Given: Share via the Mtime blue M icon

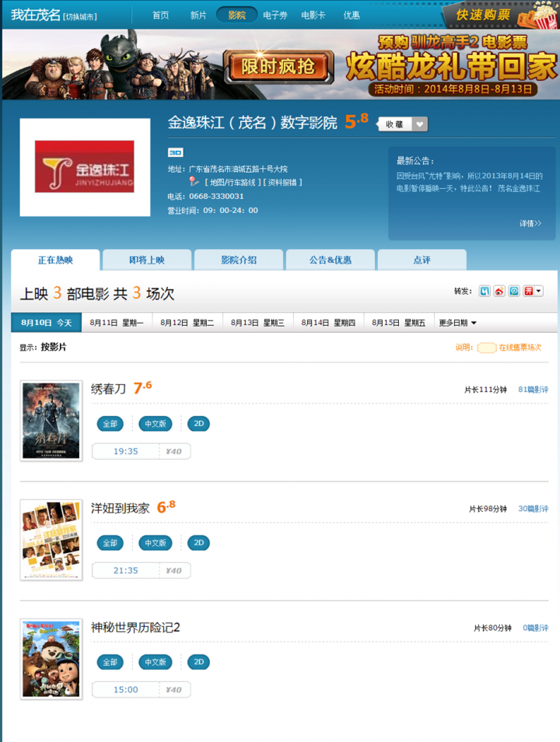Looking at the screenshot, I should pos(485,291).
